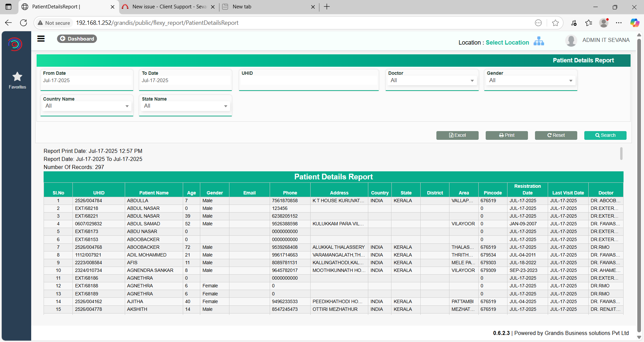Image resolution: width=644 pixels, height=342 pixels.
Task: Expand the Country Name dropdown
Action: pyautogui.click(x=87, y=106)
